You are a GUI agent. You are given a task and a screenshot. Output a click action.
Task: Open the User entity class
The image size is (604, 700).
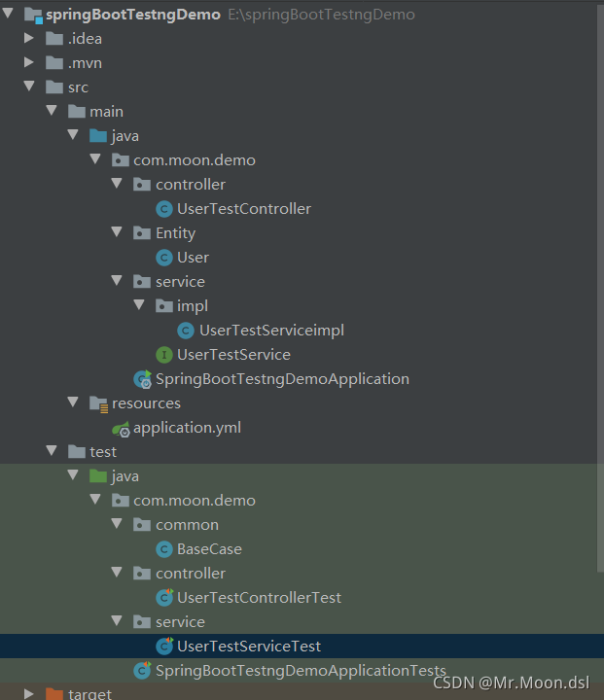193,258
